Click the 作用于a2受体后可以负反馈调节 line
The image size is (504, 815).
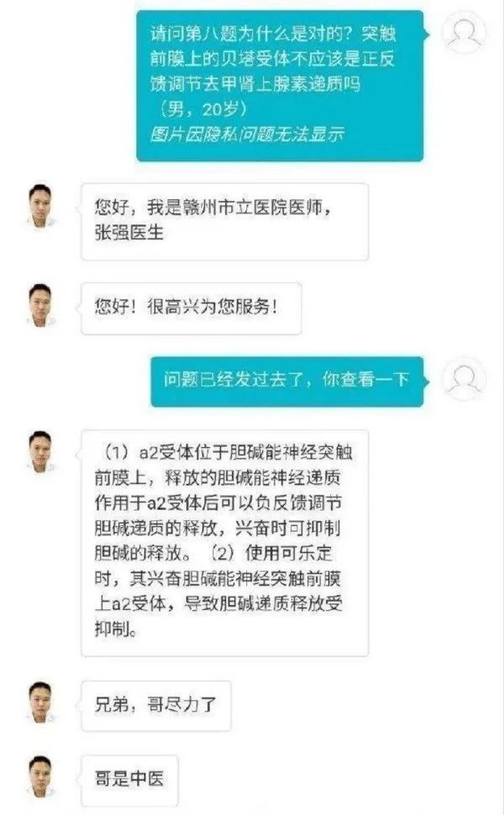(218, 503)
